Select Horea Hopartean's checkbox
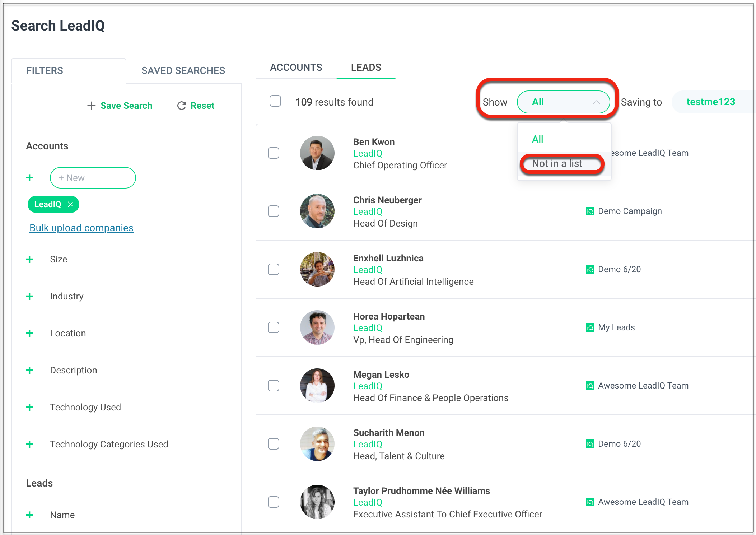756x535 pixels. 273,327
